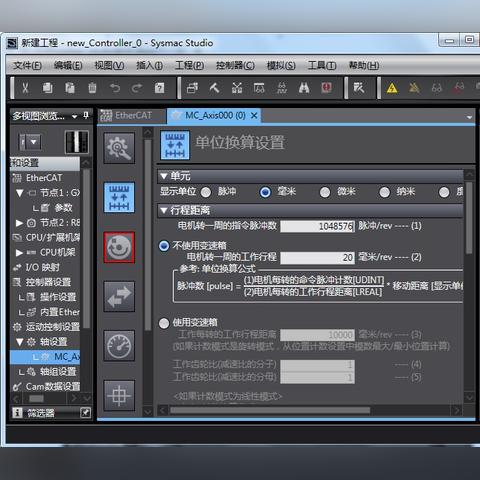Select the gauge limit settings icon
Screen dimensions: 480x480
(119, 346)
